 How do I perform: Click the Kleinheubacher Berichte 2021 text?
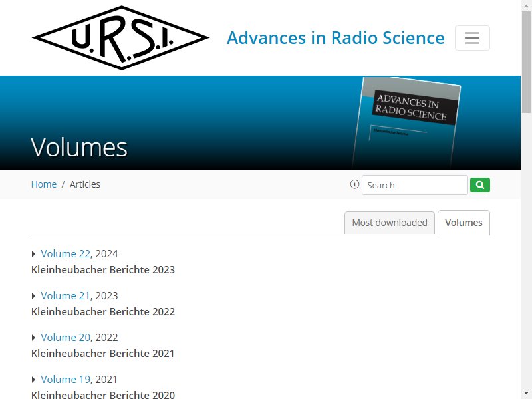[102, 354]
